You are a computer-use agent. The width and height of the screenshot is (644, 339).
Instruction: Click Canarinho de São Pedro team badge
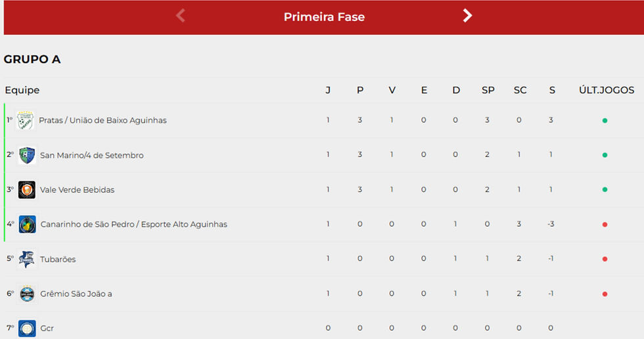(x=27, y=225)
